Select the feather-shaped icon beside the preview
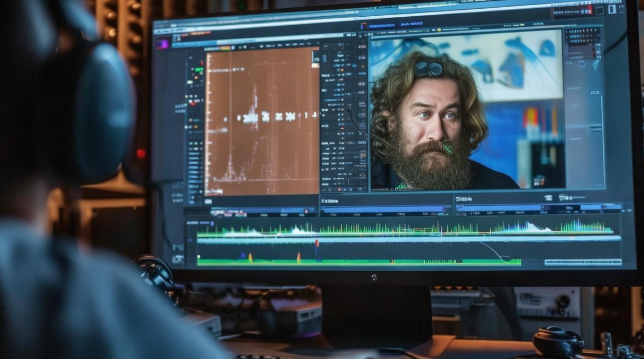 (596, 65)
